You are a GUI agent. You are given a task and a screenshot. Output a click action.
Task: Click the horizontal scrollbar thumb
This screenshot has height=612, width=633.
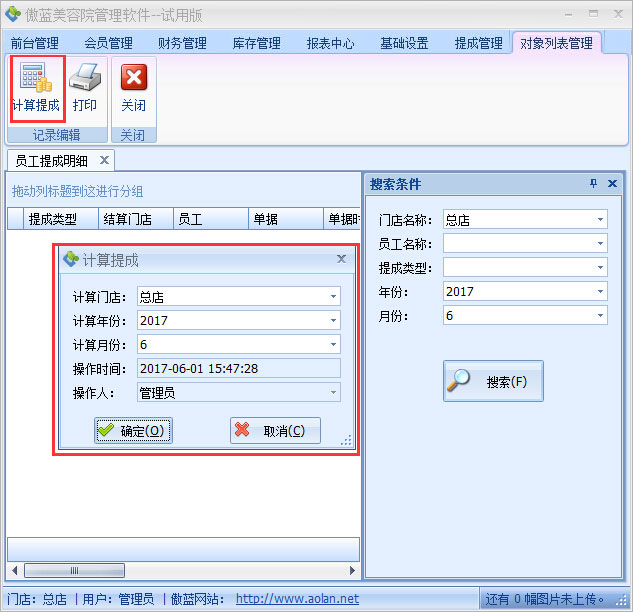click(74, 570)
